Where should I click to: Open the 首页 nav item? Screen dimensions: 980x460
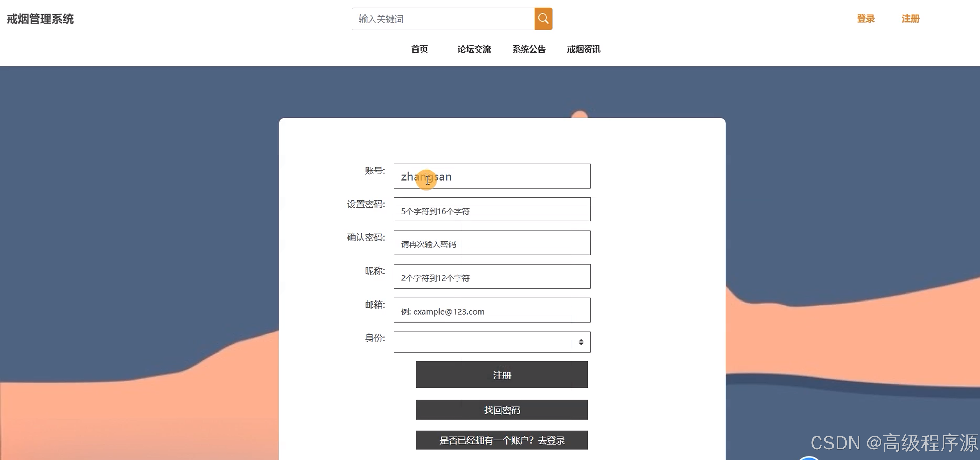(419, 49)
